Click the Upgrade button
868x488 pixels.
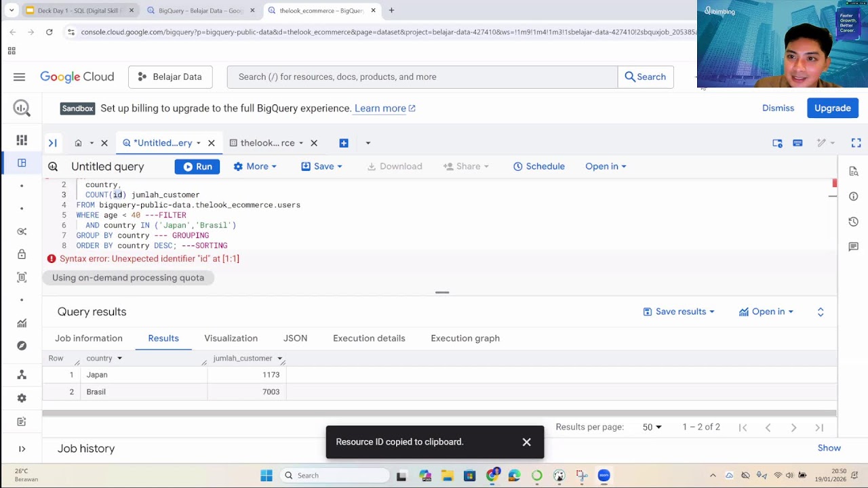pos(833,108)
